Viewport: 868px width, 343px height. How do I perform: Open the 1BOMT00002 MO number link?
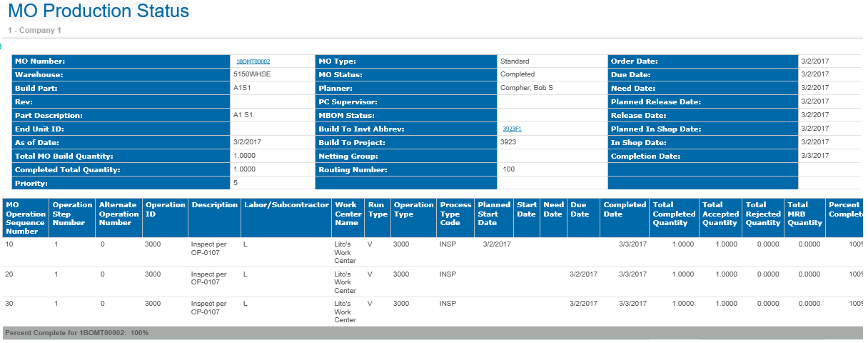(x=253, y=62)
